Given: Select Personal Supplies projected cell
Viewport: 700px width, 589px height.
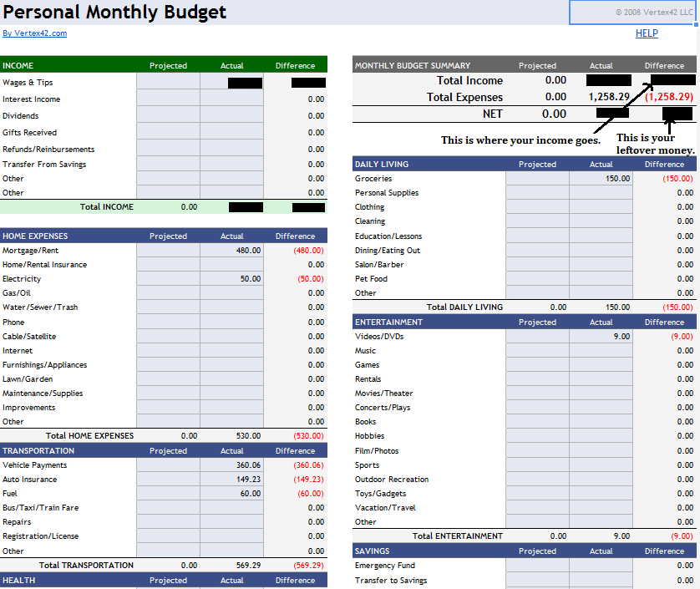Looking at the screenshot, I should click(537, 193).
